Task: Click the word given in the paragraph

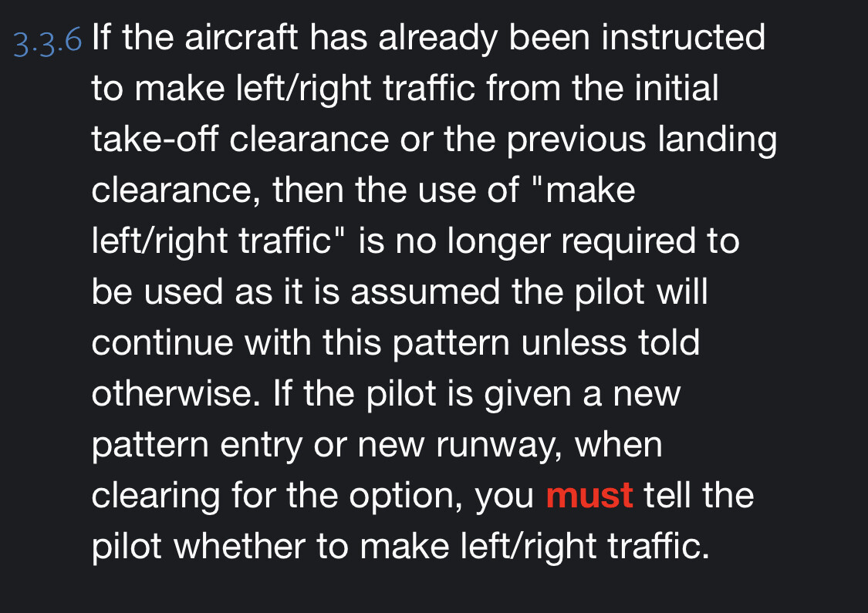Action: [x=525, y=394]
